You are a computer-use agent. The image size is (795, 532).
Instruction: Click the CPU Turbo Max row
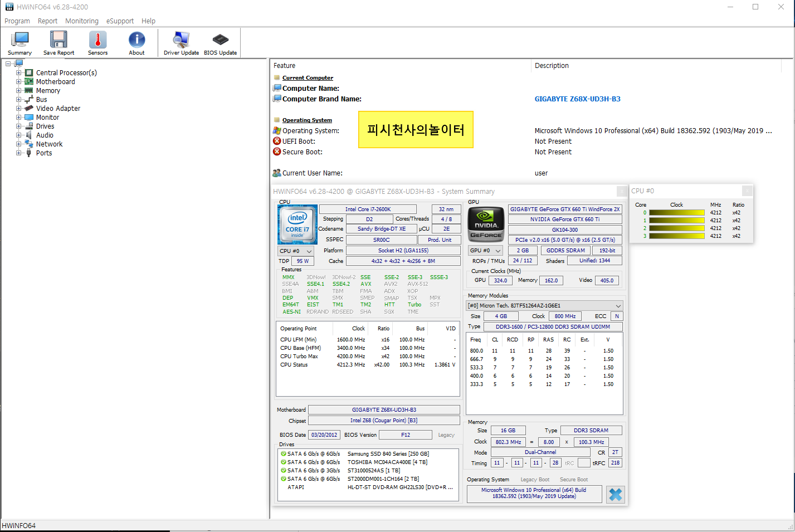tap(368, 357)
